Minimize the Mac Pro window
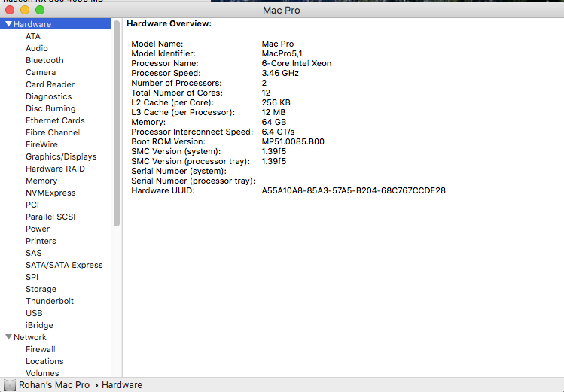564x392 pixels. point(25,10)
